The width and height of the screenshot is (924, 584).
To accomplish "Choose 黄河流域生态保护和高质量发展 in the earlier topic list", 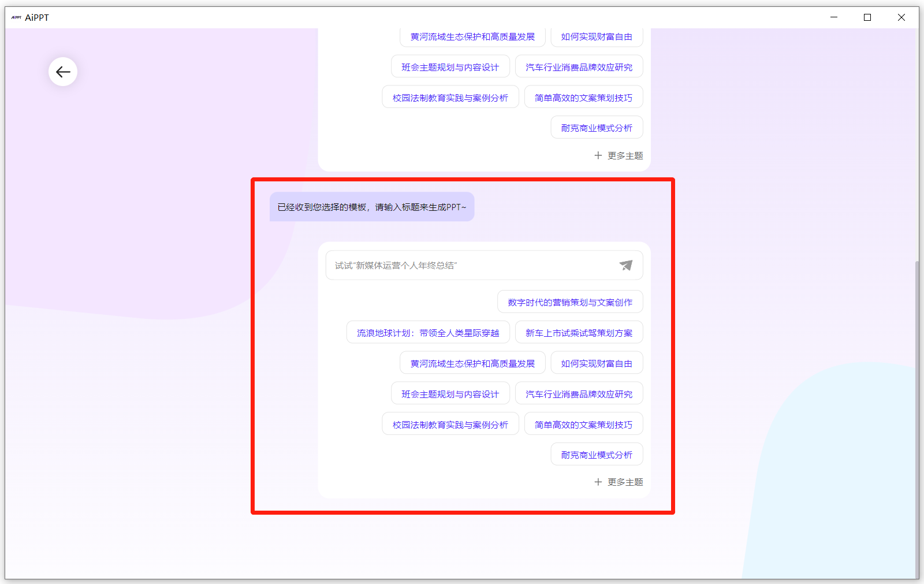I will [x=472, y=36].
